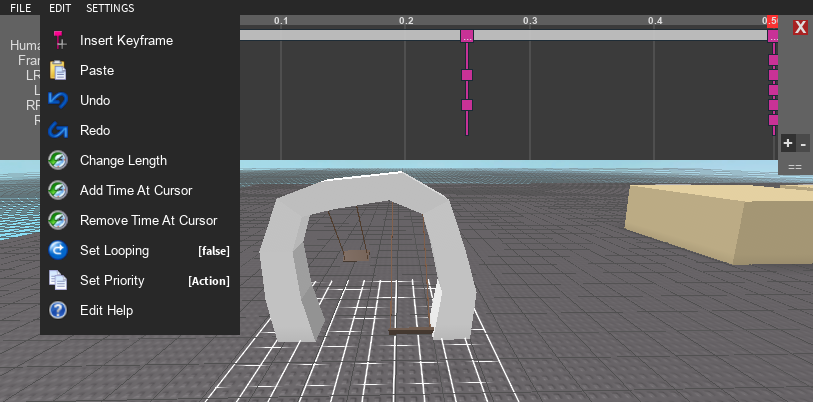Viewport: 813px width, 402px height.
Task: Click the Set Priority pages icon
Action: point(58,280)
